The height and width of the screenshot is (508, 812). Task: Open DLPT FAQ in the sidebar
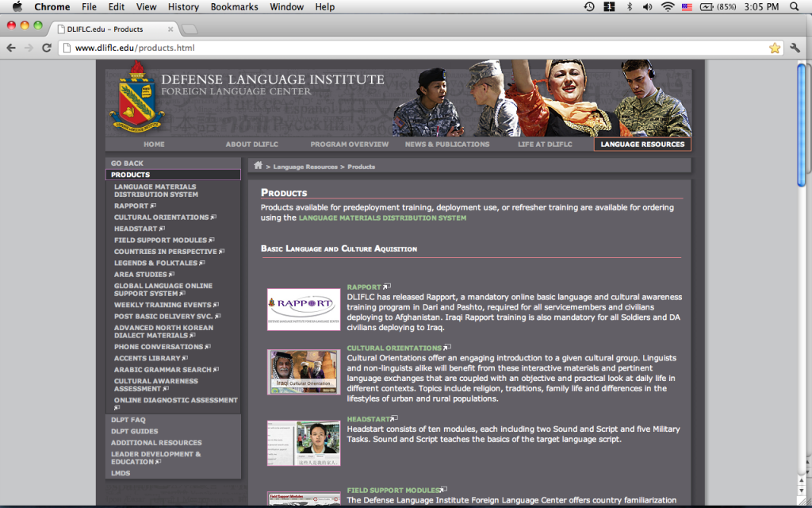(x=128, y=420)
